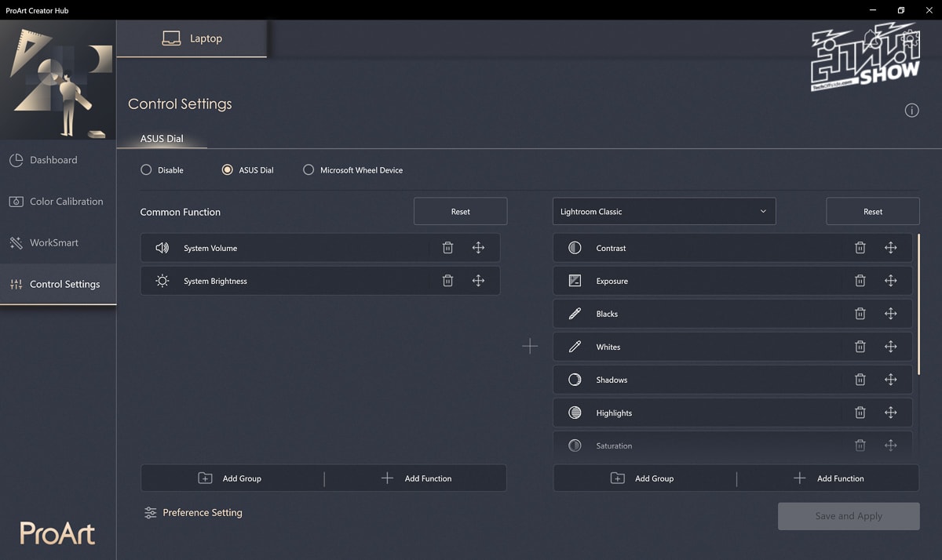This screenshot has width=942, height=560.
Task: Select the Highlights row label
Action: (x=614, y=413)
